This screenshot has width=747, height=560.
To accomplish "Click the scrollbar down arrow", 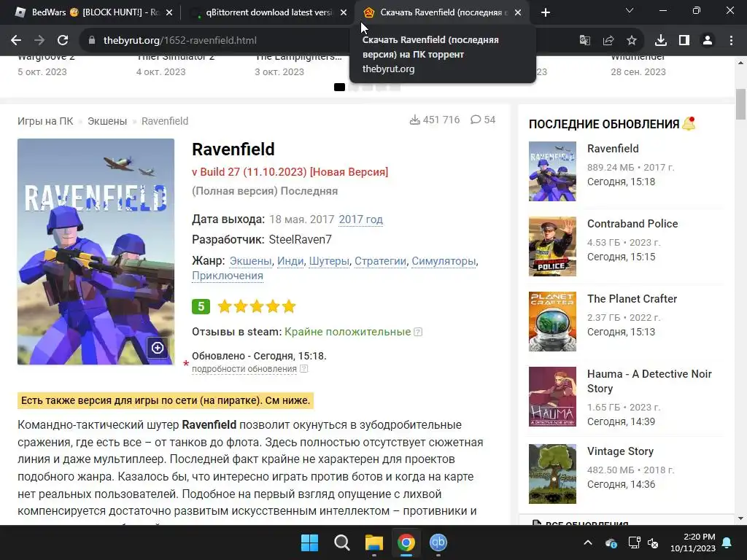I will [741, 518].
